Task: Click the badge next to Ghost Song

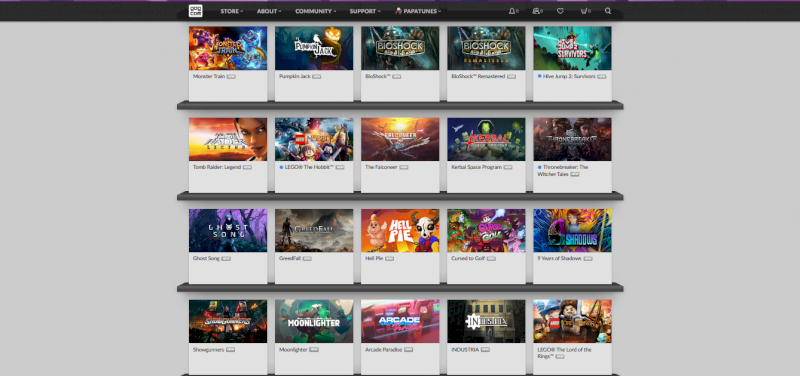Action: [226, 259]
